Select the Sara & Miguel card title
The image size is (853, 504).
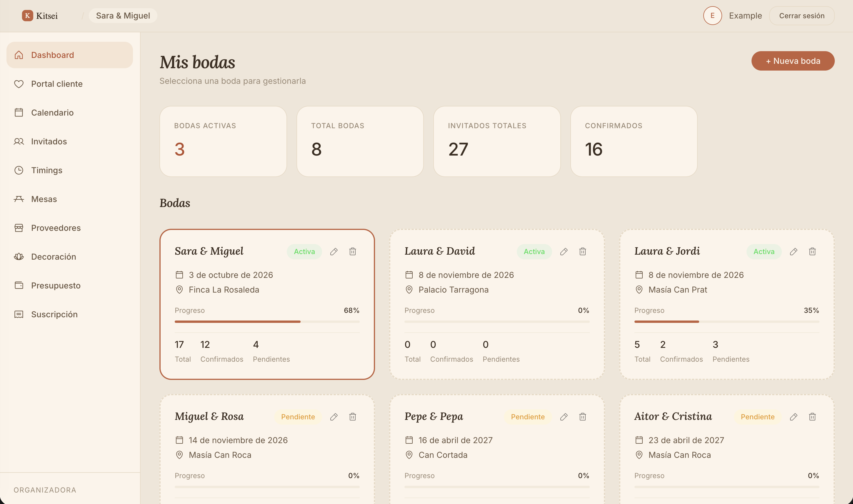click(209, 251)
